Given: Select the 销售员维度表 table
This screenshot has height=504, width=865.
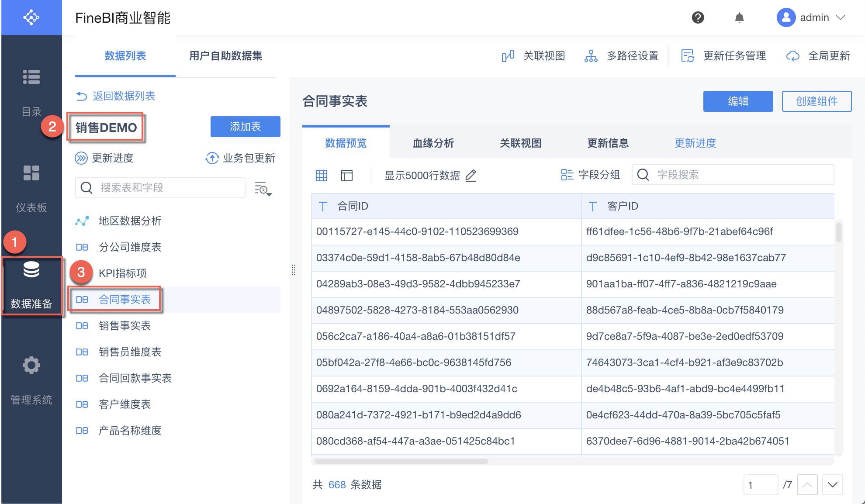Looking at the screenshot, I should (177, 352).
